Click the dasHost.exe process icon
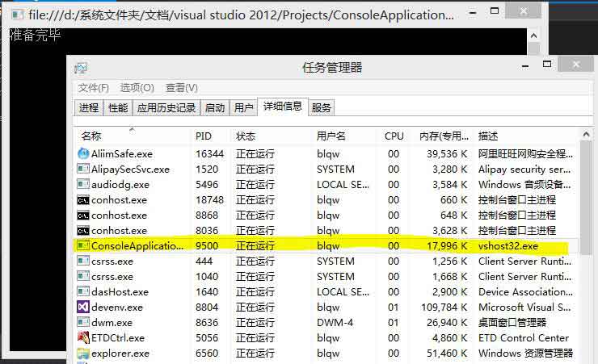The image size is (598, 364). (x=83, y=291)
